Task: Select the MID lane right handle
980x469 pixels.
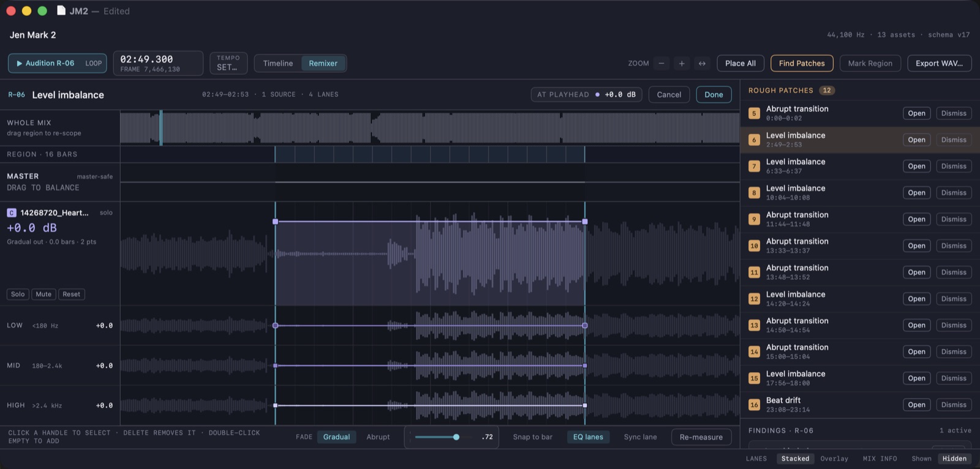Action: pyautogui.click(x=585, y=366)
